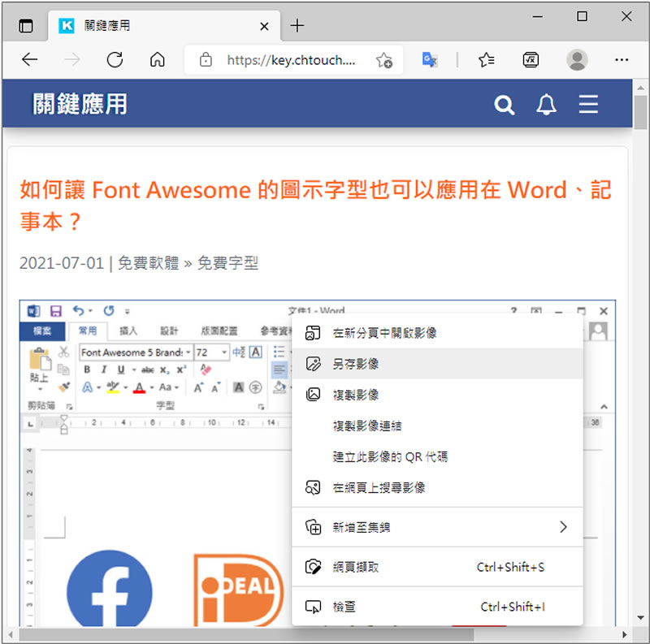The width and height of the screenshot is (650, 644).
Task: Click the vertical scrollbar thumb
Action: [x=640, y=112]
